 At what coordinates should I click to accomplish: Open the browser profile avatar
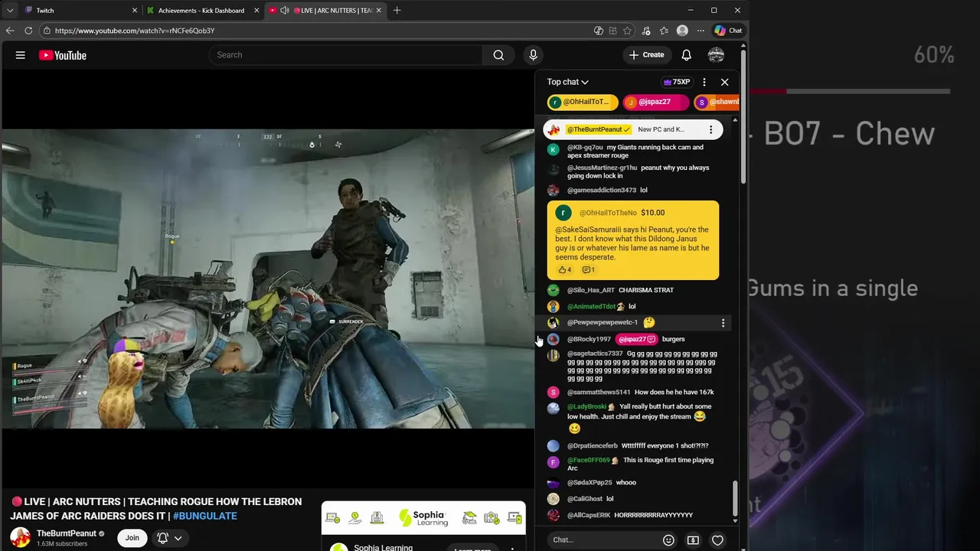pyautogui.click(x=682, y=31)
